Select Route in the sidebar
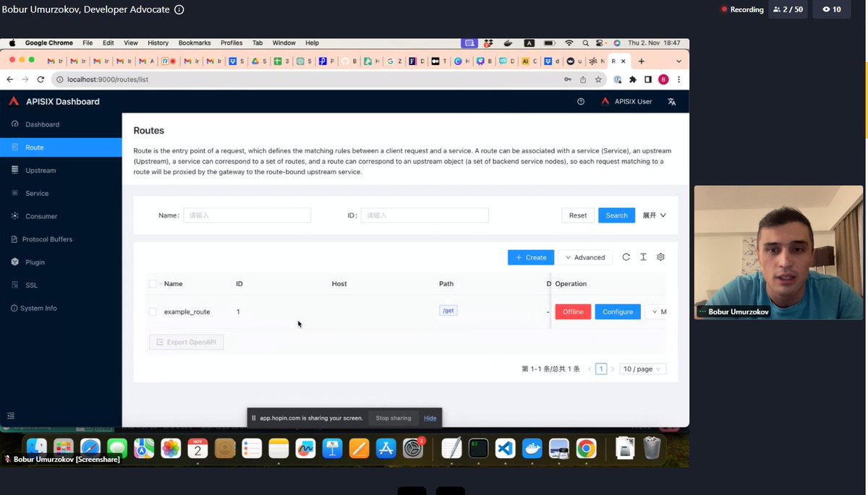Image resolution: width=868 pixels, height=495 pixels. pos(61,147)
